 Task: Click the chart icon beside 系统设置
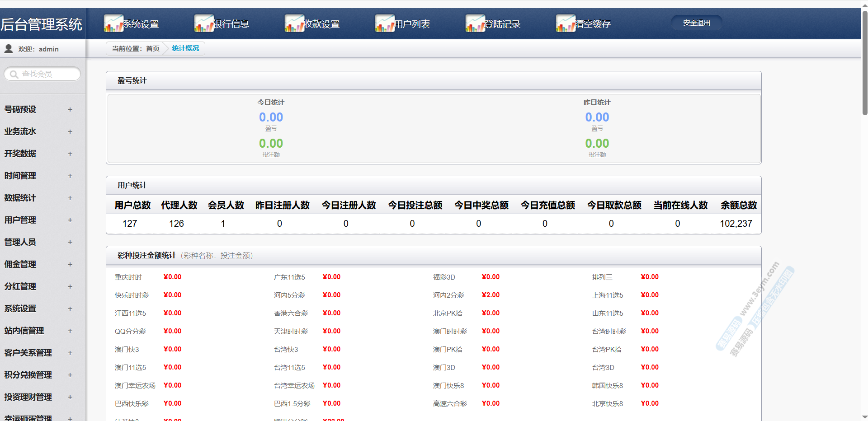(113, 23)
